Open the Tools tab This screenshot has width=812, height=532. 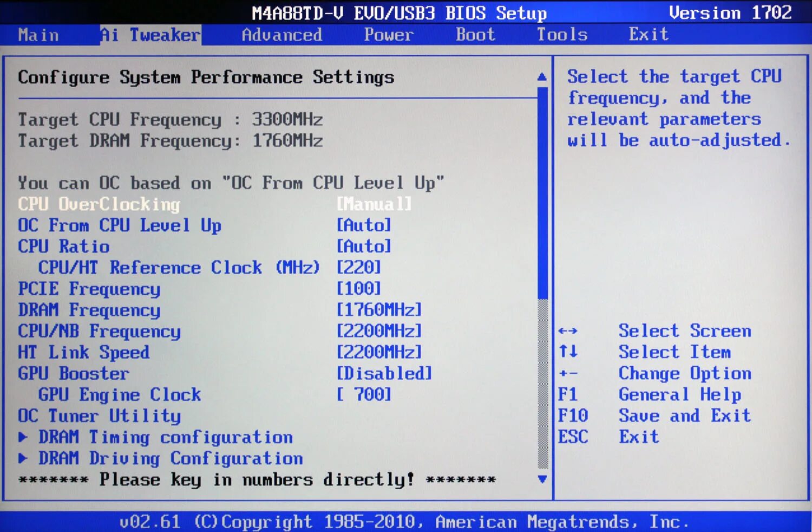(562, 35)
